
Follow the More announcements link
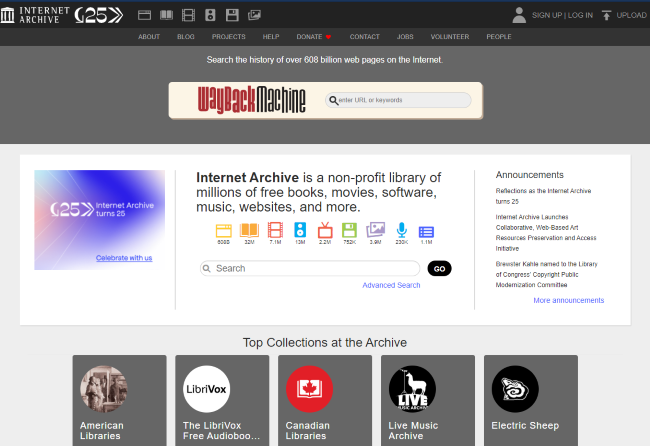tap(568, 300)
